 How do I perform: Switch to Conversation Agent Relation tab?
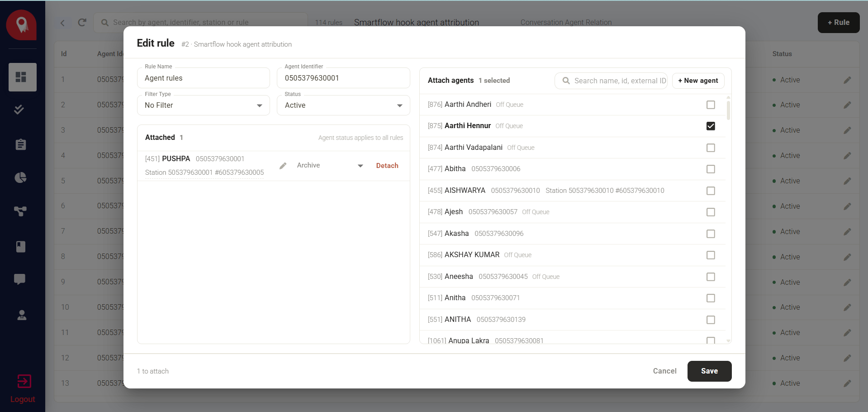tap(566, 22)
